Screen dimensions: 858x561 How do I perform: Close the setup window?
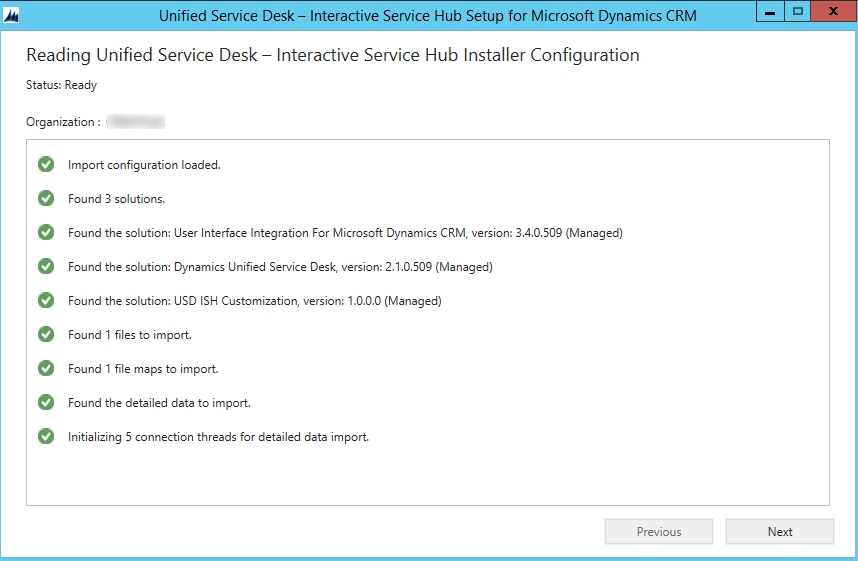coord(832,13)
